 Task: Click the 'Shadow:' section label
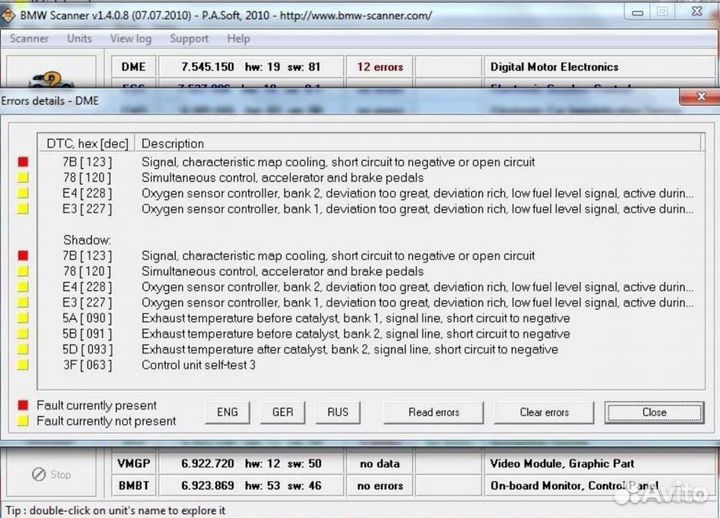click(87, 240)
